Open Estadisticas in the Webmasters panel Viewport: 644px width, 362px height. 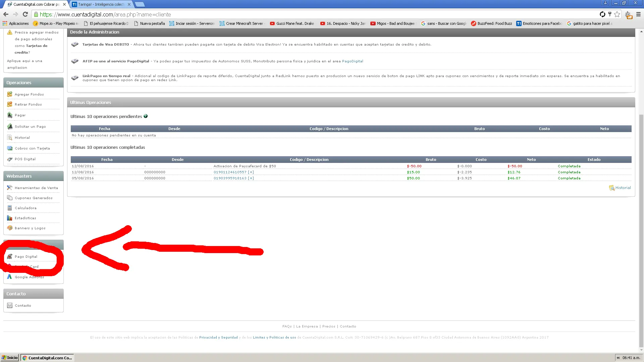coord(25,218)
